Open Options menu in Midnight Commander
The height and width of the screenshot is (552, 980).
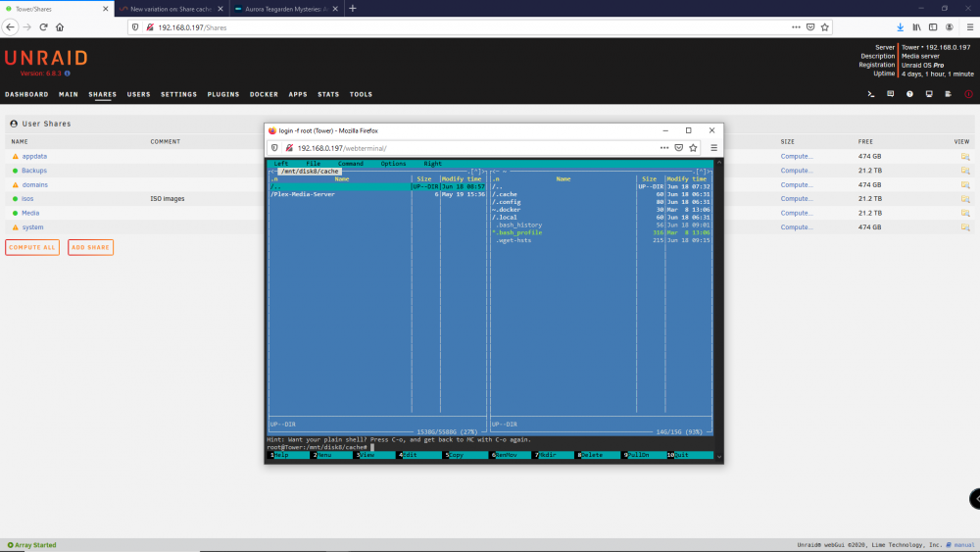click(x=393, y=164)
